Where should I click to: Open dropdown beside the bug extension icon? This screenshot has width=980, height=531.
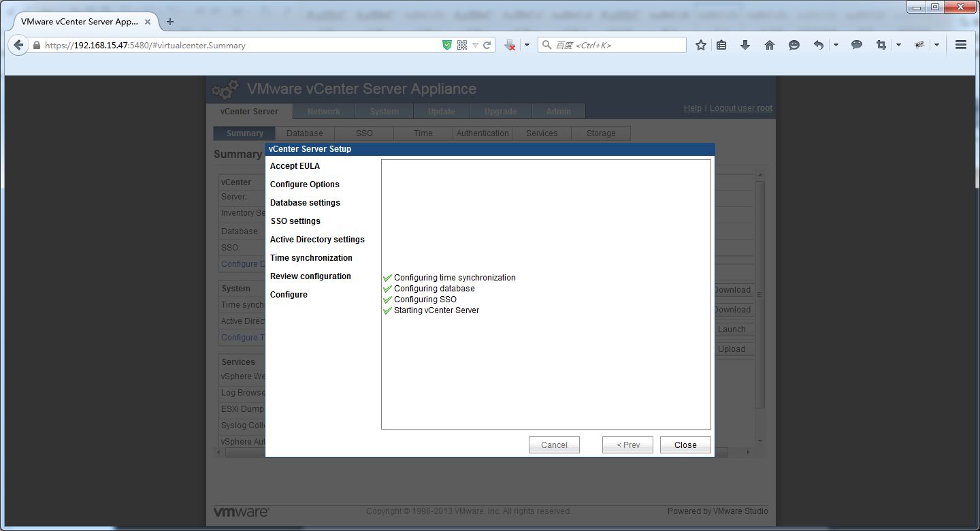(936, 45)
